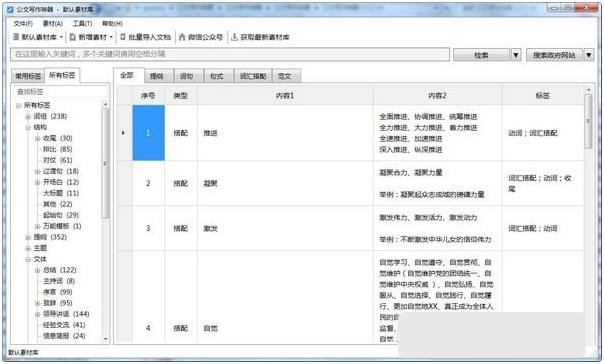Viewport: 604px width, 364px height.
Task: Expand the 总结 (122) node
Action: pyautogui.click(x=38, y=270)
